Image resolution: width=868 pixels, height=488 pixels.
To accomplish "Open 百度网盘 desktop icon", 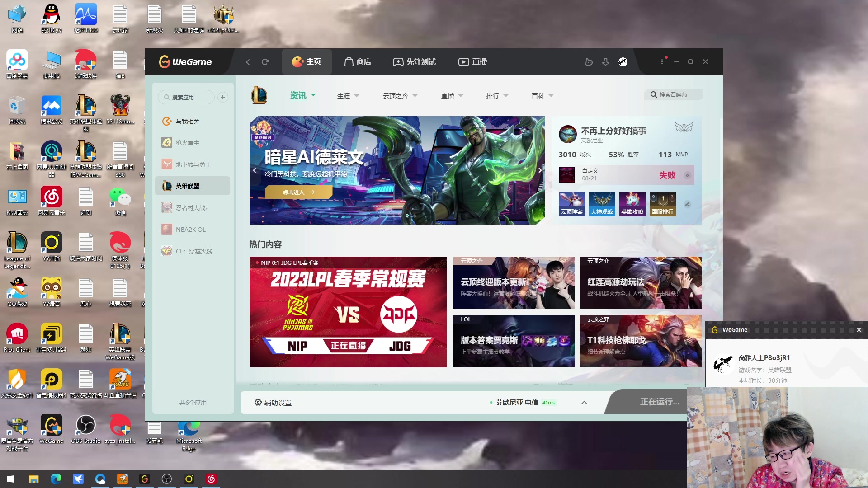I will [x=17, y=64].
